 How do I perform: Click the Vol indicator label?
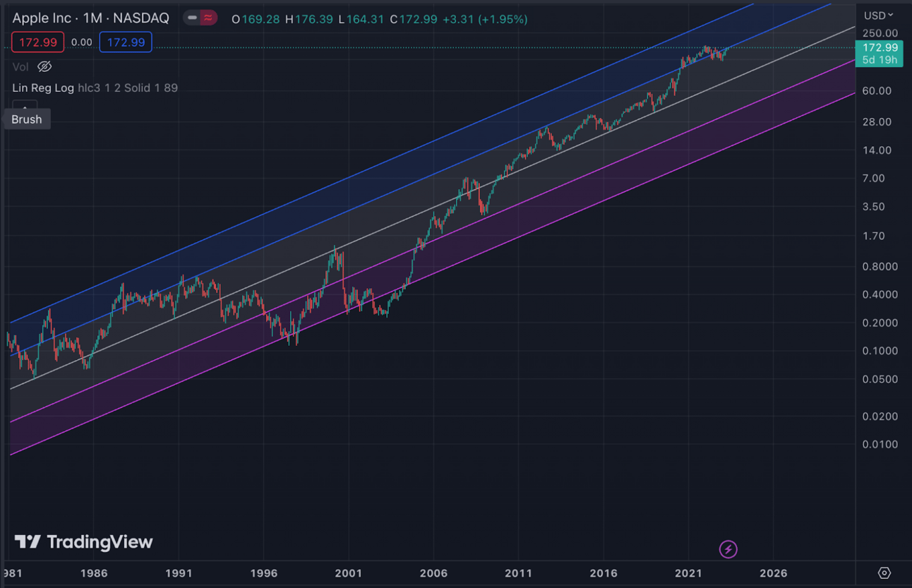tap(20, 66)
